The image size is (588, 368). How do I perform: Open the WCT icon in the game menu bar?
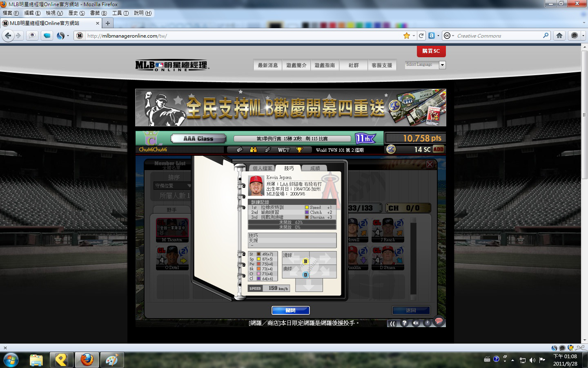pyautogui.click(x=284, y=150)
